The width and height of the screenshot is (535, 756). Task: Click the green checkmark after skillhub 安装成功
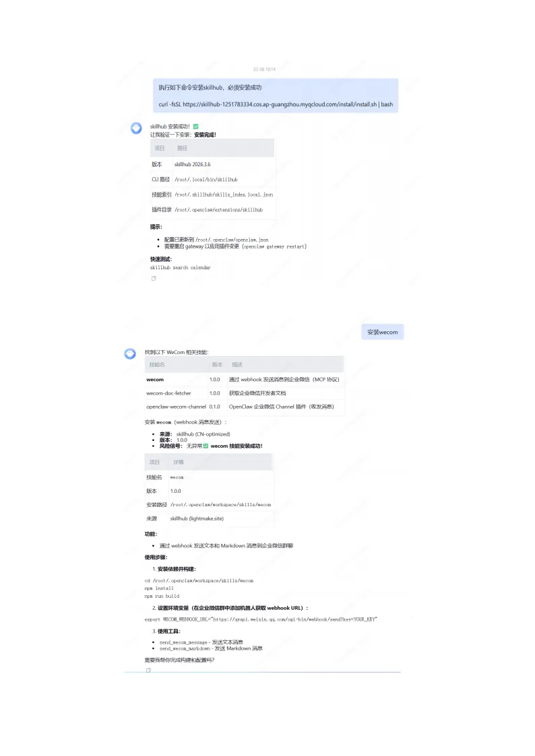196,127
